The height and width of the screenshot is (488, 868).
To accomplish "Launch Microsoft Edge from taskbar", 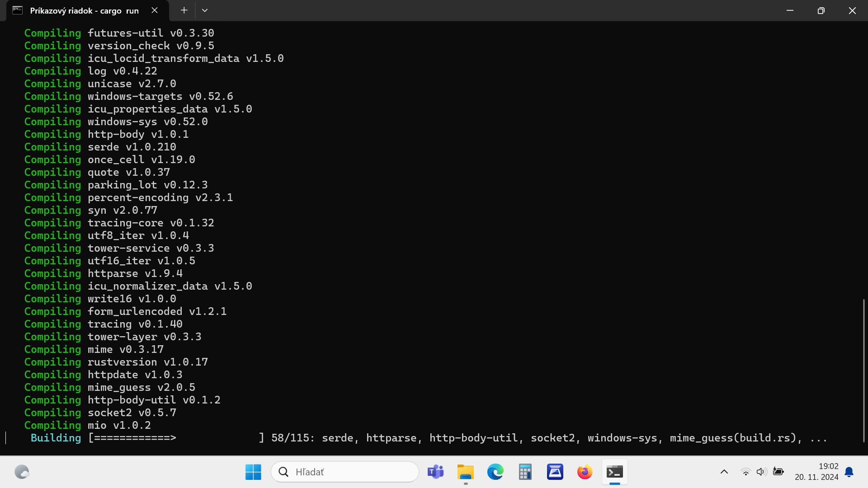I will tap(495, 472).
